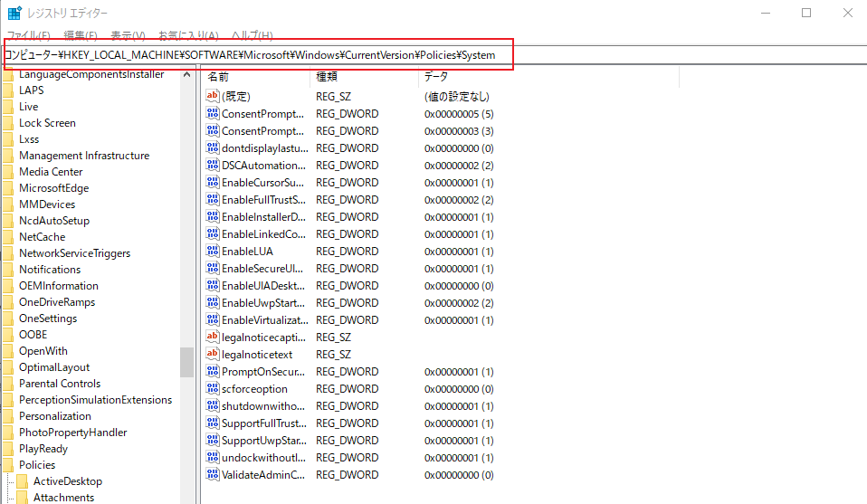
Task: Select the OOBE key in tree
Action: point(33,335)
